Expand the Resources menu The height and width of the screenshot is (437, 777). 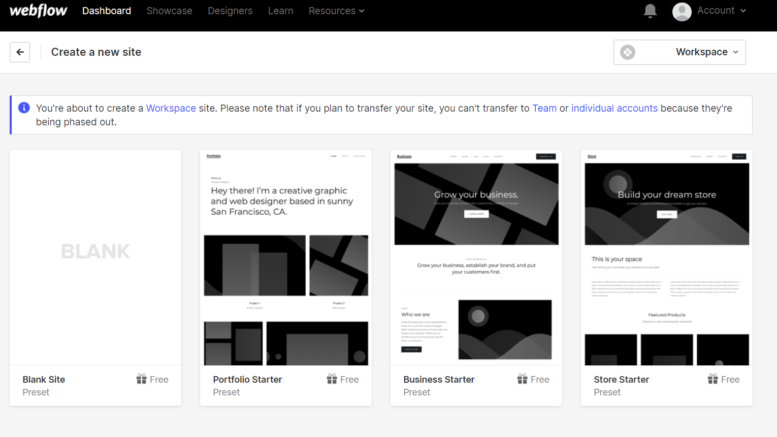pos(336,11)
